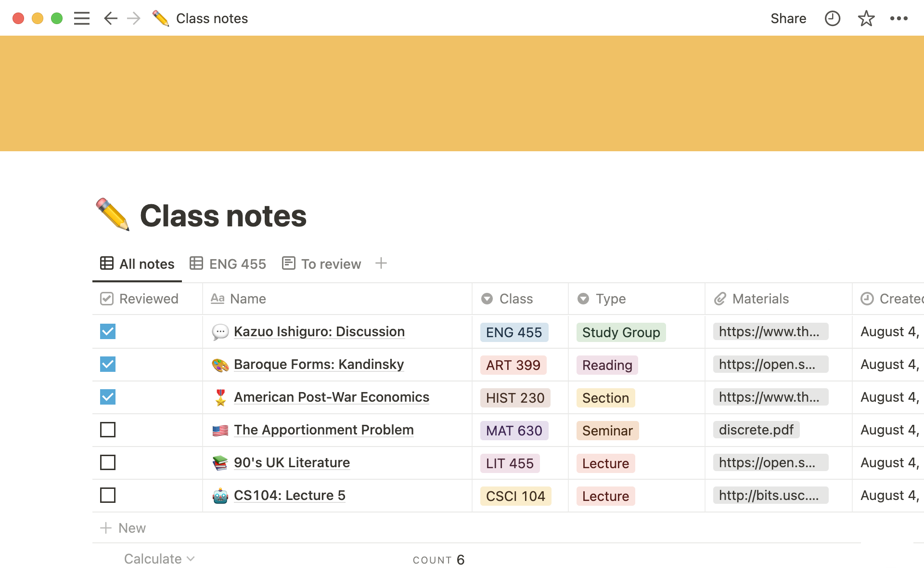
Task: Open the Class column header menu
Action: pos(516,299)
